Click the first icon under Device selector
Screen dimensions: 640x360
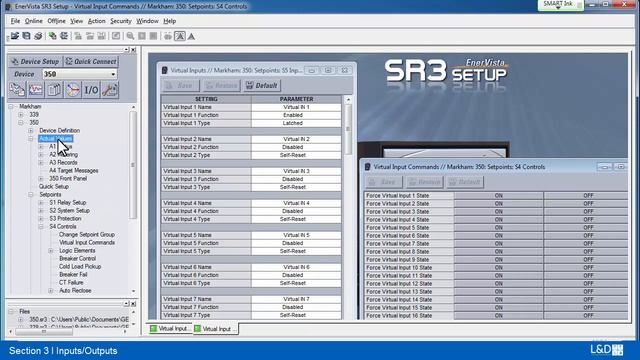pyautogui.click(x=17, y=89)
